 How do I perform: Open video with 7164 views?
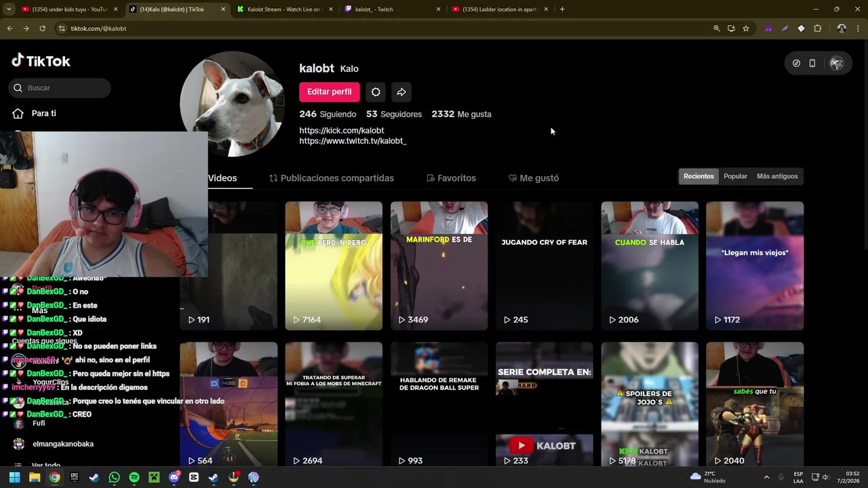(x=334, y=266)
